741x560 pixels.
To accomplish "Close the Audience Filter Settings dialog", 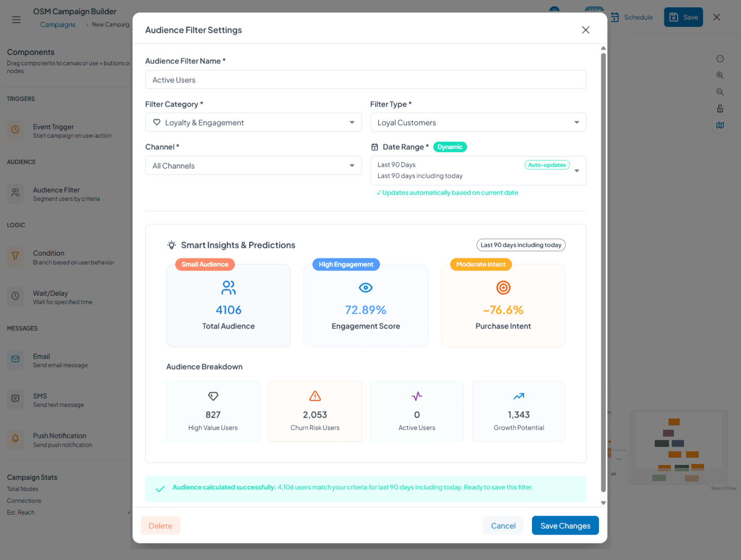I will (586, 30).
